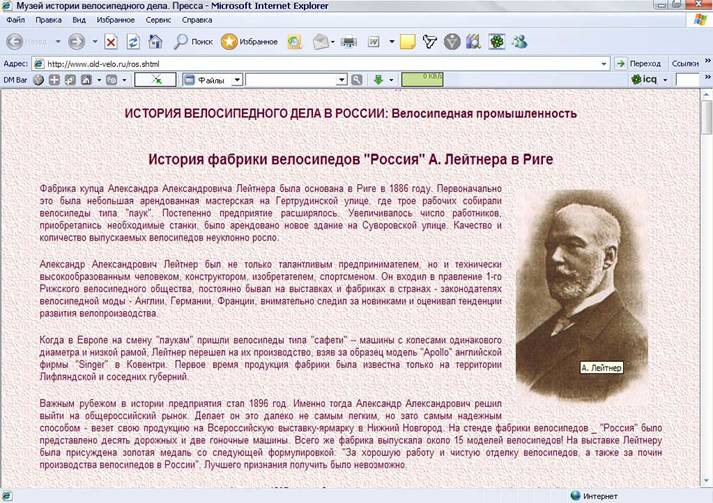
Task: Click the Edit with Word icon
Action: tap(374, 42)
